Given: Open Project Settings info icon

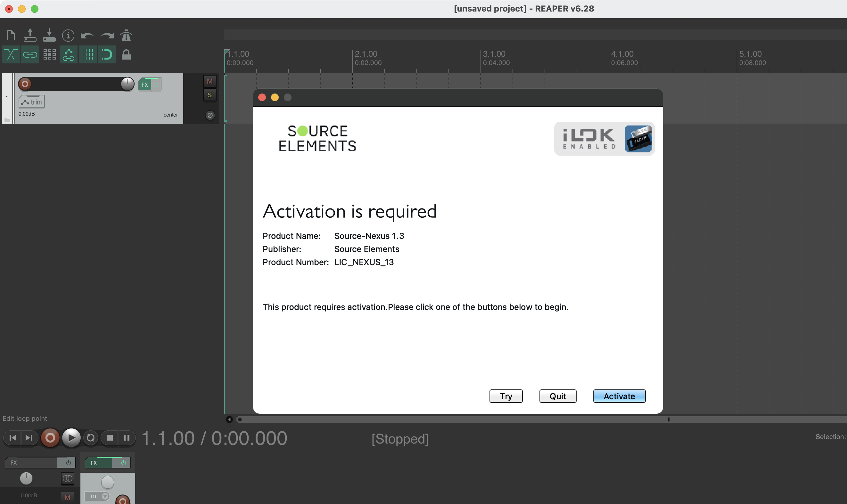Looking at the screenshot, I should click(x=68, y=35).
